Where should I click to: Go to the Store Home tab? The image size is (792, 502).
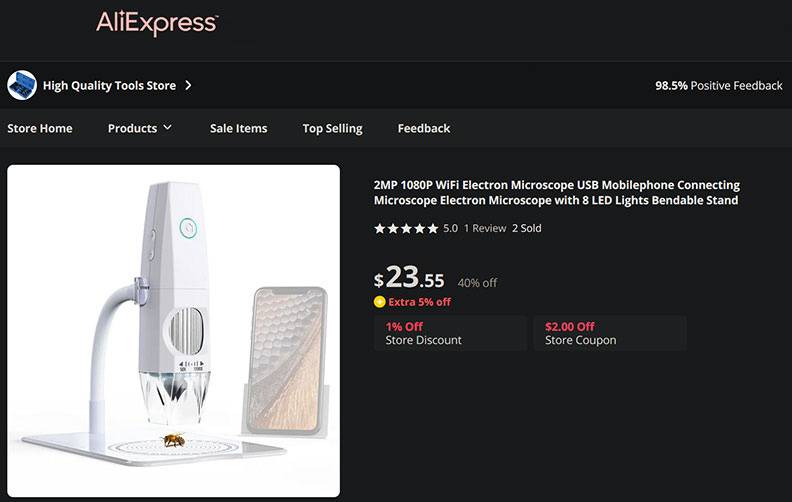click(40, 128)
